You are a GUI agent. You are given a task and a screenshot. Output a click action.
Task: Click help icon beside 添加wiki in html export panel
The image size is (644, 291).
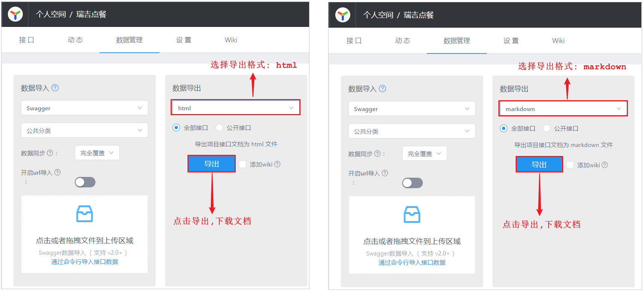(x=277, y=164)
